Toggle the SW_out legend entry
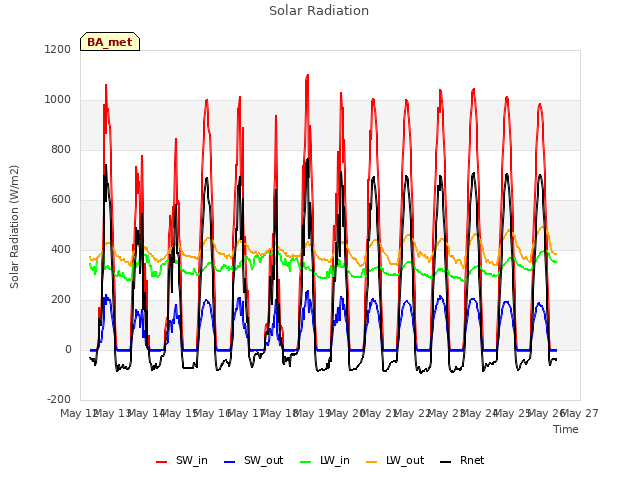 pos(253,460)
